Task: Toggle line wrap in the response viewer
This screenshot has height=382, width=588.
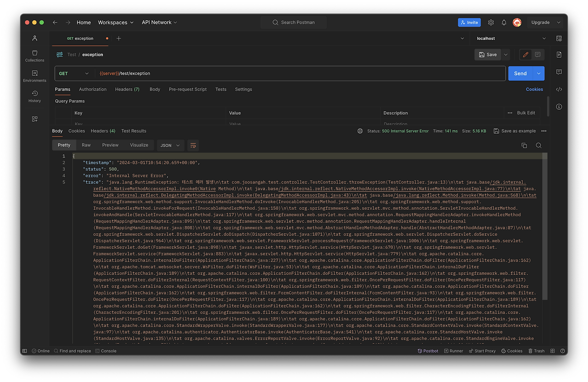Action: click(x=192, y=145)
